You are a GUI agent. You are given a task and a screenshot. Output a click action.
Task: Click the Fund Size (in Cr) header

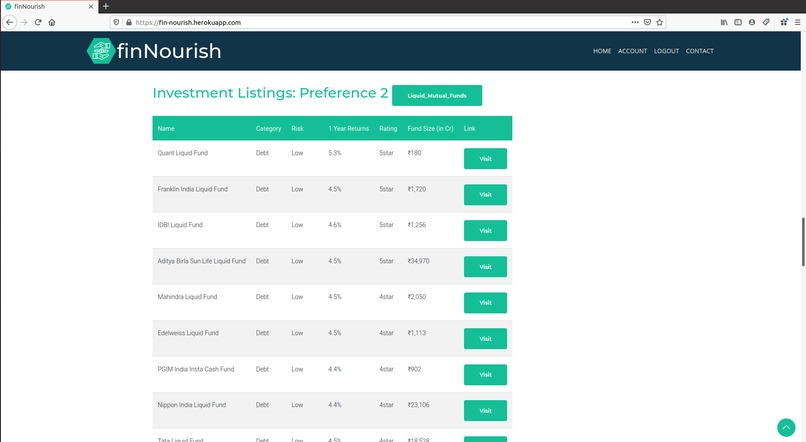430,128
